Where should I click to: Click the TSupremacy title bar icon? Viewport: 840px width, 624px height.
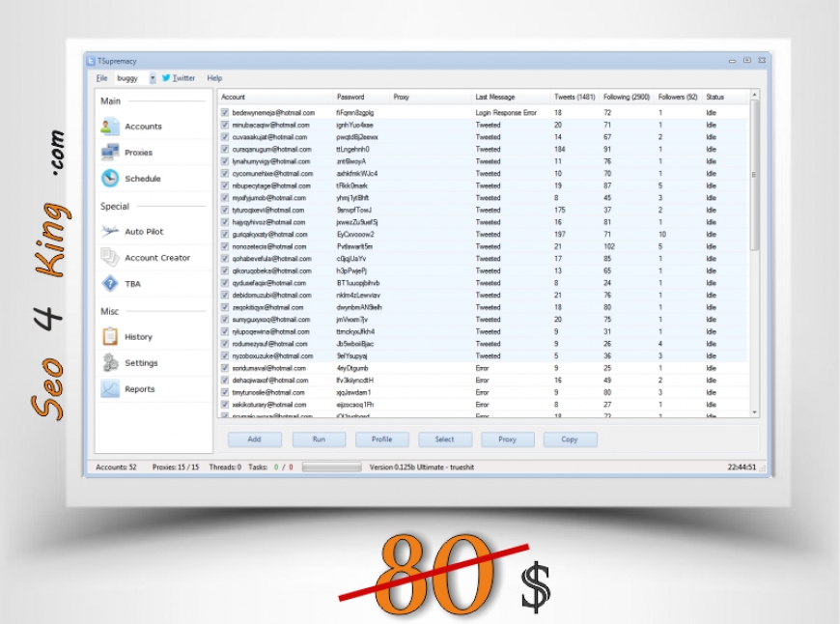click(x=91, y=61)
